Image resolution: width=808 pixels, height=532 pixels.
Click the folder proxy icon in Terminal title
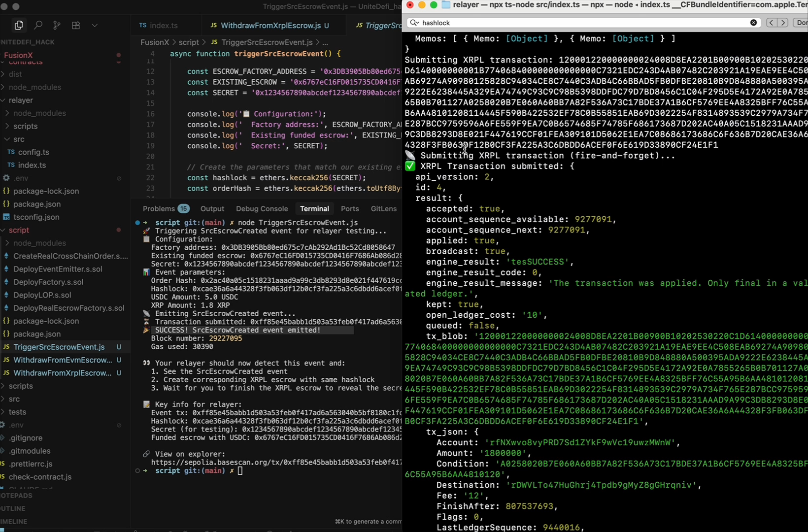point(446,5)
